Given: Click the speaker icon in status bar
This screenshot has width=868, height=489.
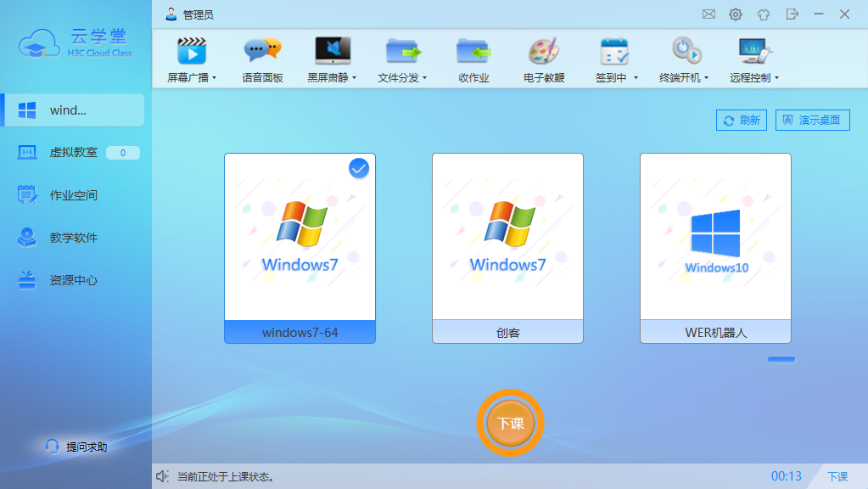Looking at the screenshot, I should [x=162, y=476].
